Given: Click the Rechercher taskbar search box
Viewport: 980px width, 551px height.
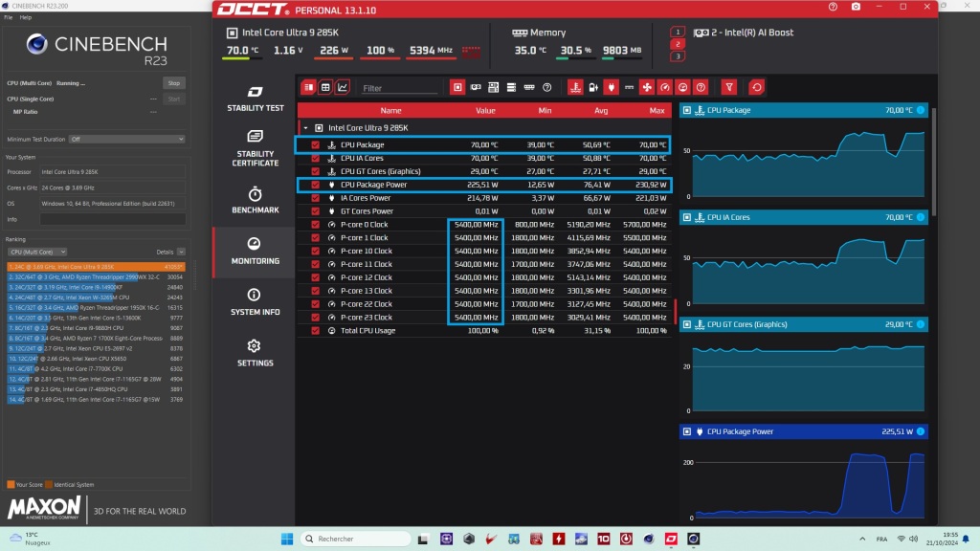Looking at the screenshot, I should 356,539.
